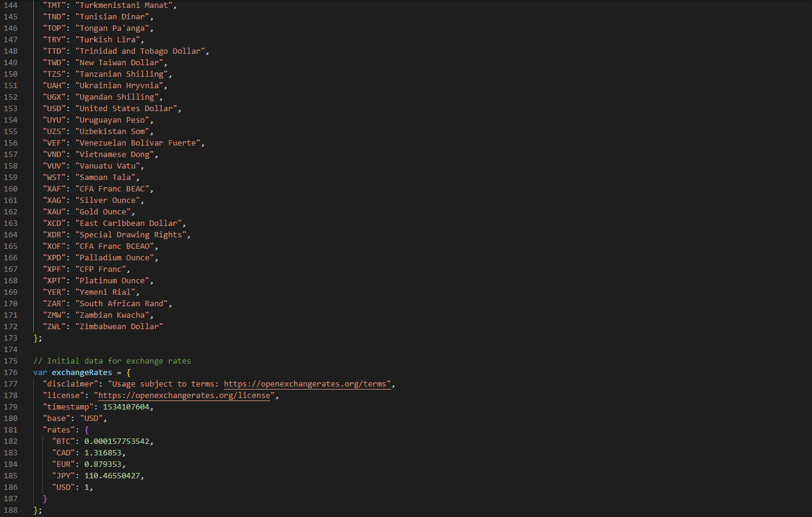Click line number 175

pos(11,361)
